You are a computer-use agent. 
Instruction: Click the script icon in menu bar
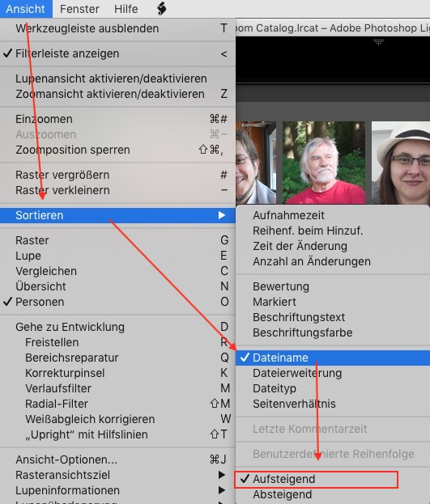tap(162, 9)
